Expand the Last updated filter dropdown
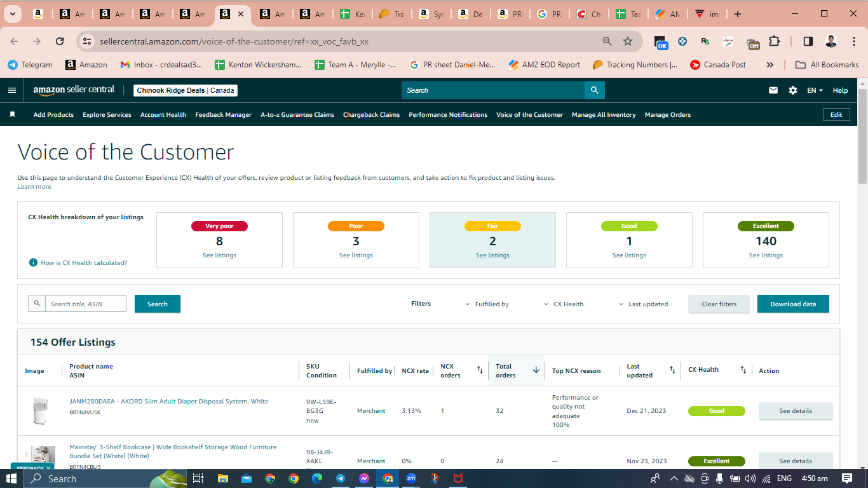 pos(643,304)
